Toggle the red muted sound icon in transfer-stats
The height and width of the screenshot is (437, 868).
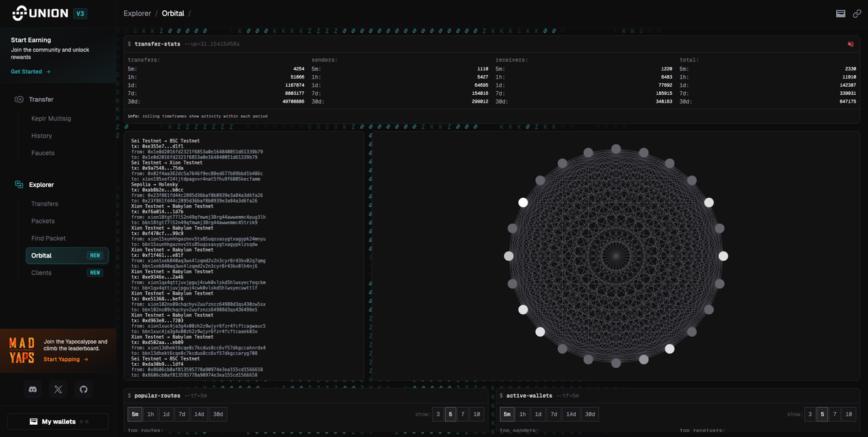[850, 44]
